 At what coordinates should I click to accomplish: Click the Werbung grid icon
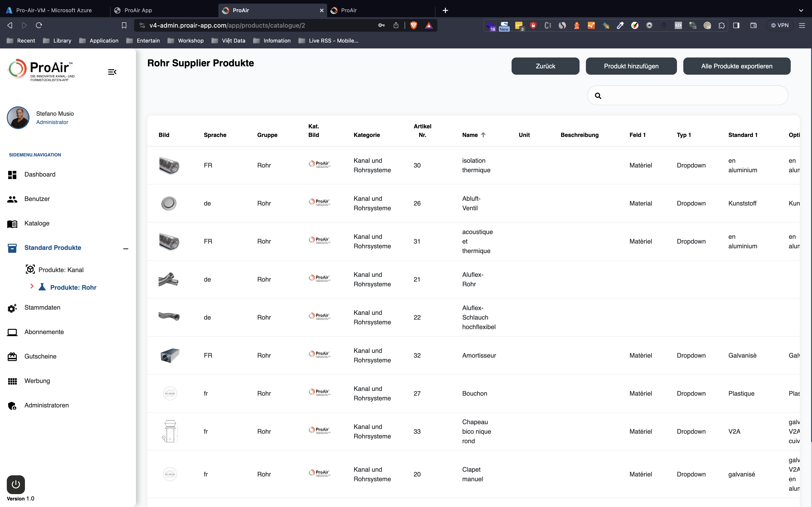point(12,381)
